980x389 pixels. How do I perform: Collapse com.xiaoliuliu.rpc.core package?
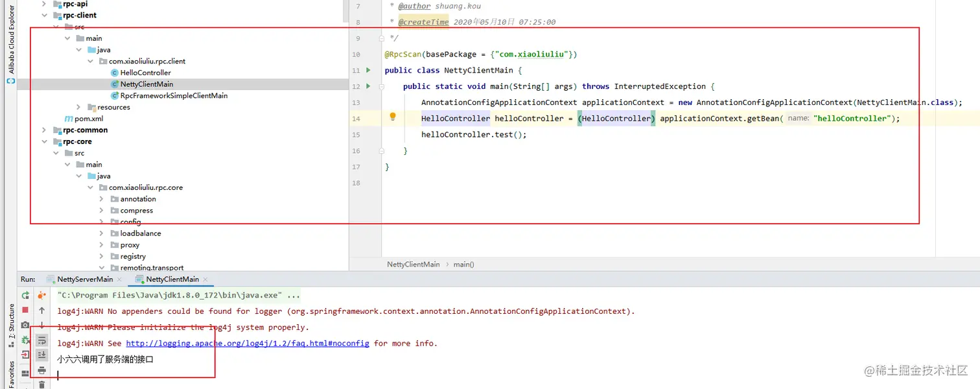tap(90, 187)
